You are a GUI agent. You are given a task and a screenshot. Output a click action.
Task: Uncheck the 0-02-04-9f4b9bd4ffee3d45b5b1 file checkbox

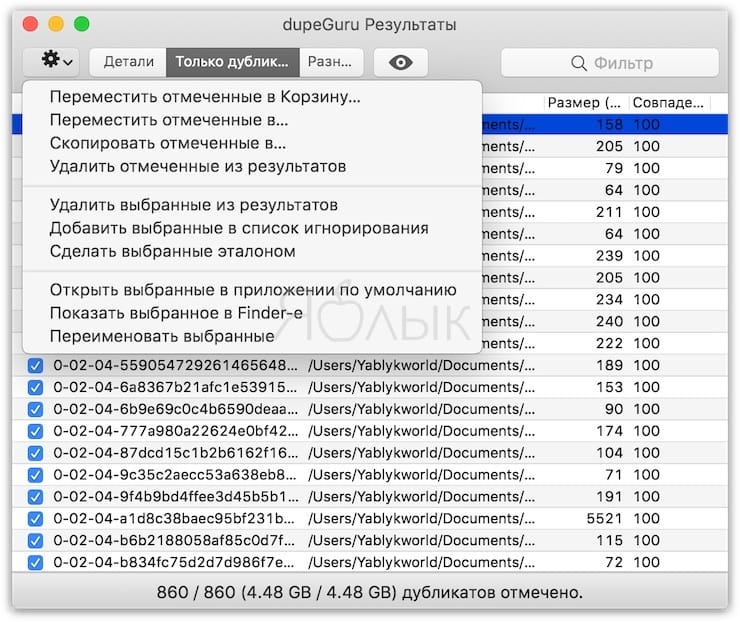[35, 497]
